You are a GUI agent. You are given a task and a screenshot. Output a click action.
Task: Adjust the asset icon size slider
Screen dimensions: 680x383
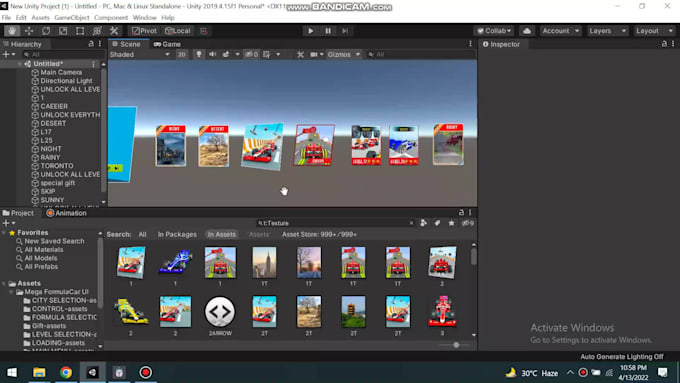[x=456, y=345]
